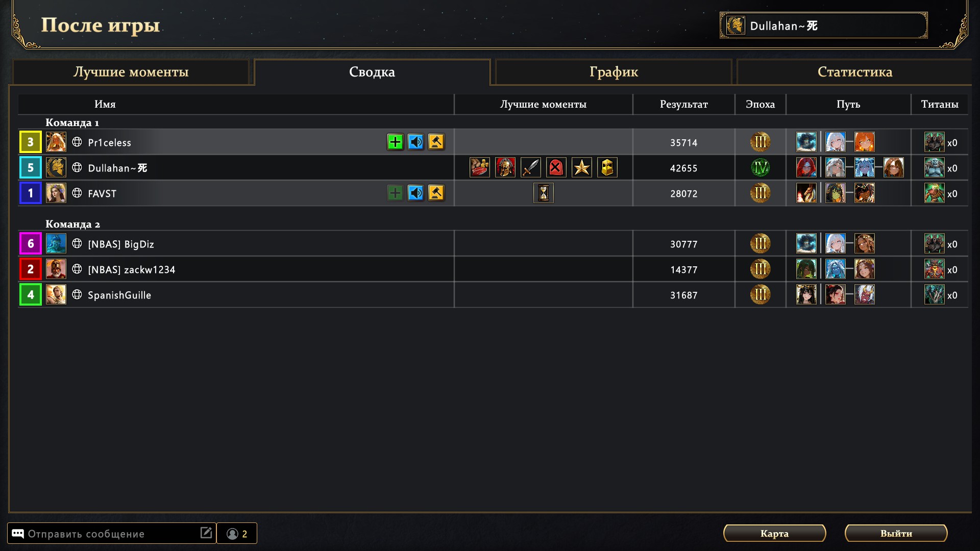Open the Статистика tab
Screen dimensions: 980x551
854,72
